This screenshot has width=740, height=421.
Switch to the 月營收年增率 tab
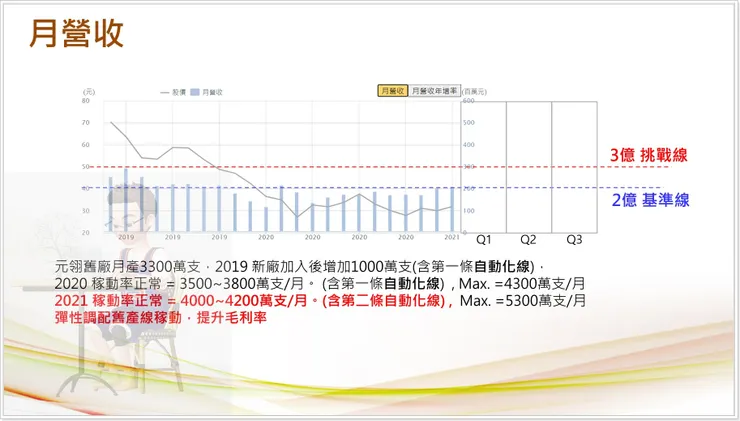(x=434, y=91)
